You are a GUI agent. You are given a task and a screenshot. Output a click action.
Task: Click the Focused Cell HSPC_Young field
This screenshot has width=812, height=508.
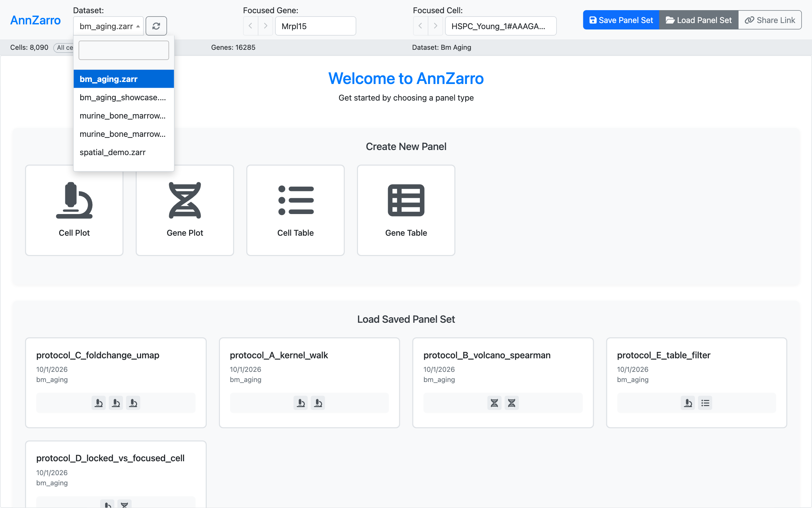tap(501, 26)
